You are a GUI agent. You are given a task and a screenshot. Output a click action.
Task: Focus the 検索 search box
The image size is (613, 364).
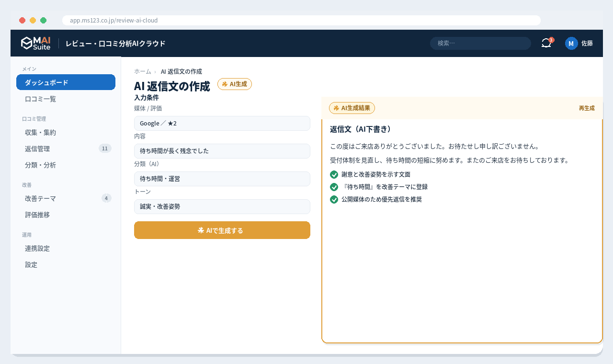coord(480,43)
